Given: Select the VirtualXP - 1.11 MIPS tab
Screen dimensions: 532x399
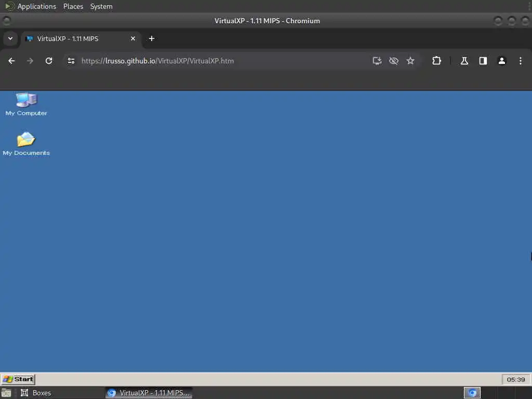Looking at the screenshot, I should [x=81, y=38].
